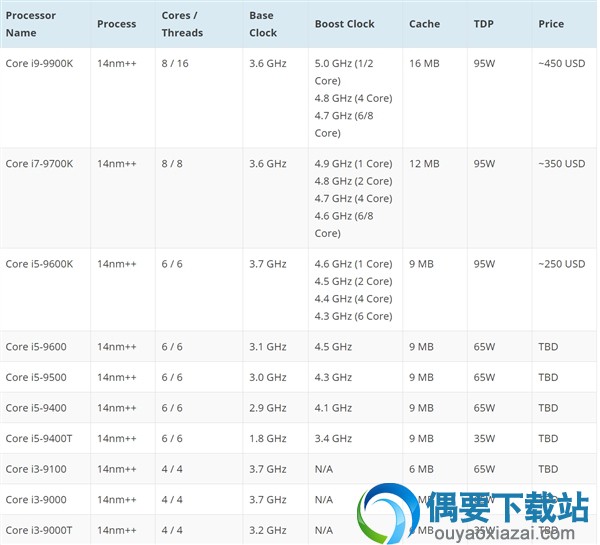Select the 4.1 GHz boost clock value
Screen dimensions: 600x545
pos(333,408)
